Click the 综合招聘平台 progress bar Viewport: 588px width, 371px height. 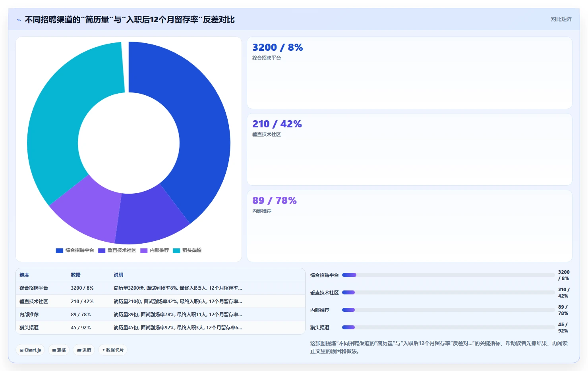tap(448, 275)
